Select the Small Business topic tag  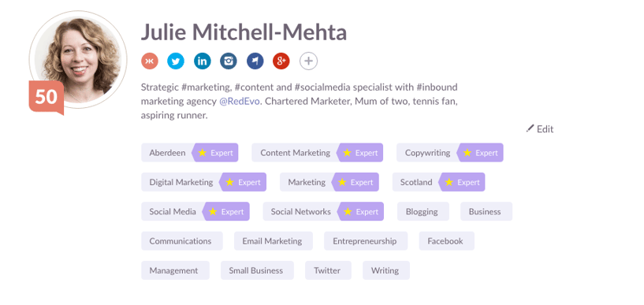(257, 270)
